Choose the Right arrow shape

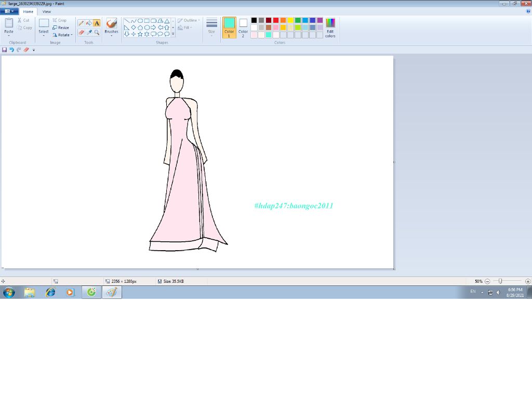(153, 28)
